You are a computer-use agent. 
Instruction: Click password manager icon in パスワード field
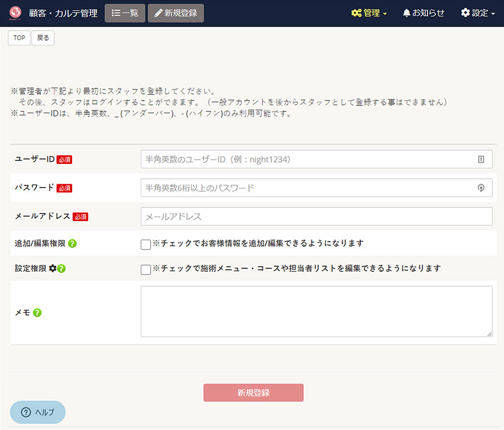(481, 188)
